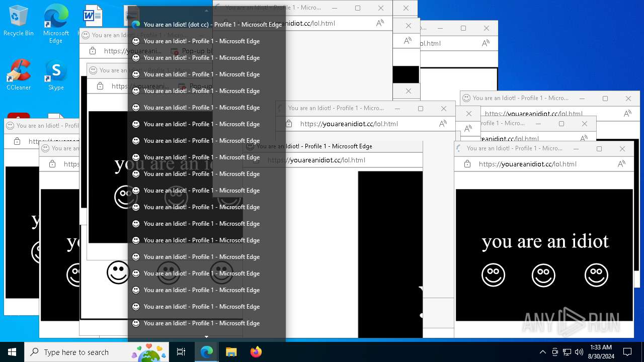Close the upper-right Edge window
Screen dimensions: 644x362
[487, 28]
